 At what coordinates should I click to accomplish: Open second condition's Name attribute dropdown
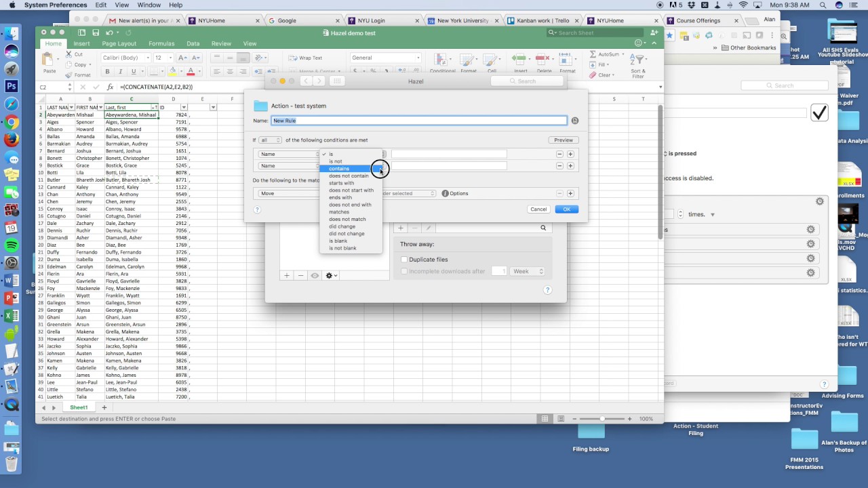(x=289, y=165)
